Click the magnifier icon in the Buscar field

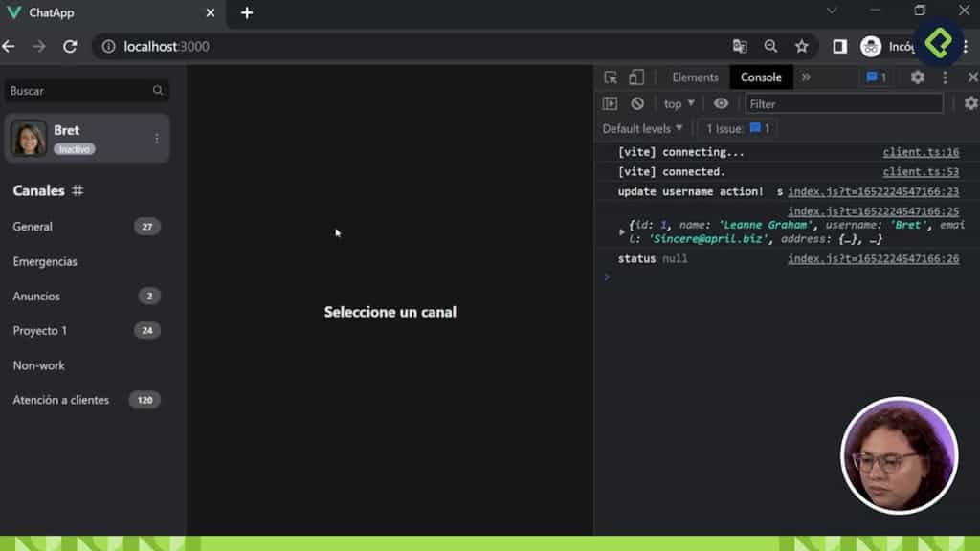pos(156,90)
